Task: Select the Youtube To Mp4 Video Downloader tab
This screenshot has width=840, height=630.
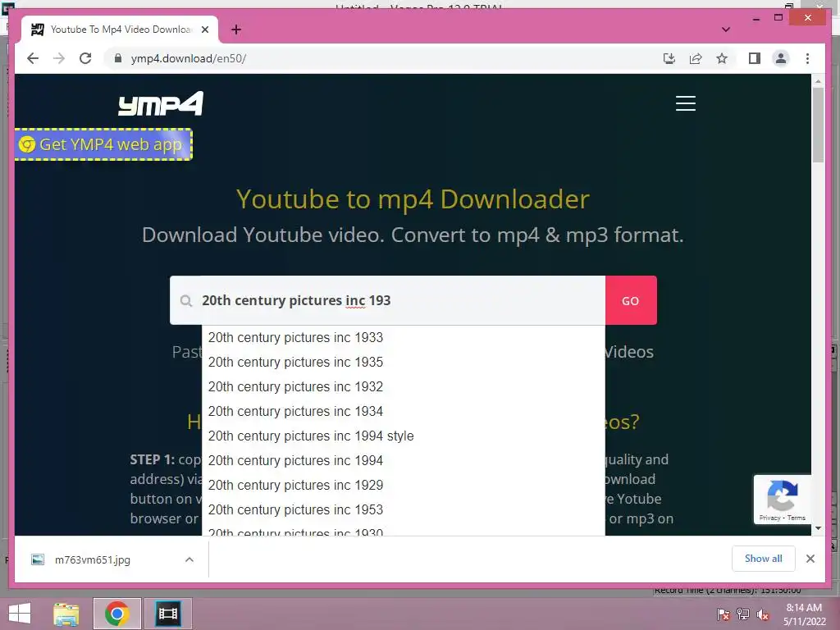Action: click(120, 30)
